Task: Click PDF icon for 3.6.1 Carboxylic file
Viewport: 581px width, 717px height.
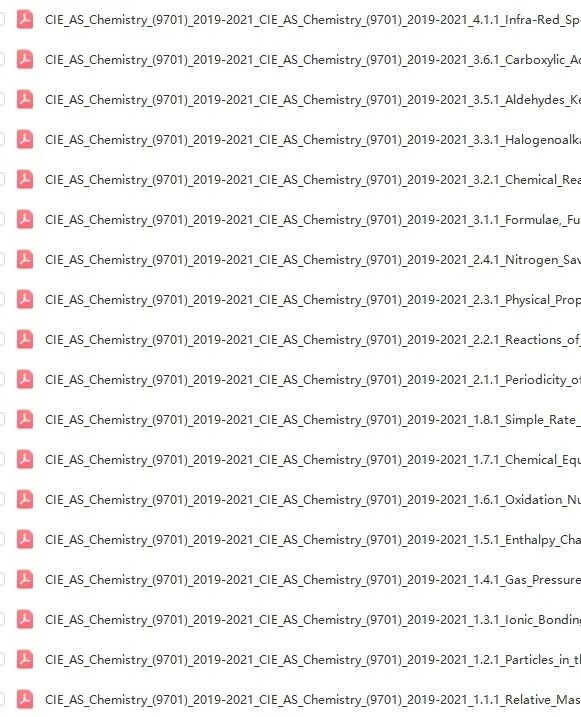Action: coord(25,59)
